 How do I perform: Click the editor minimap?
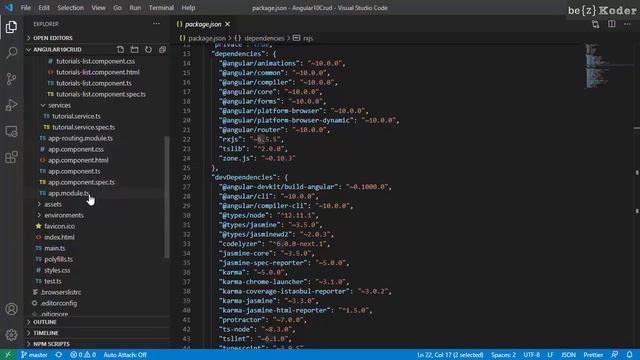coord(608,66)
